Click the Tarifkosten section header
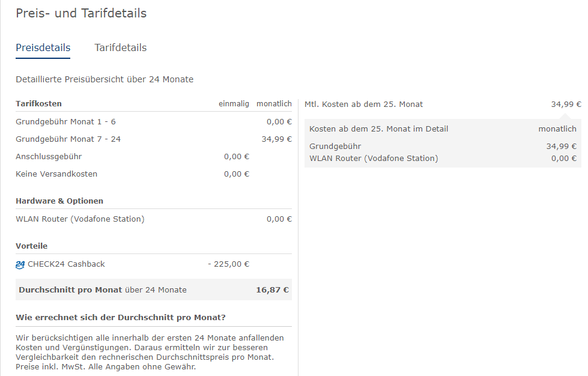The image size is (588, 376). 38,103
